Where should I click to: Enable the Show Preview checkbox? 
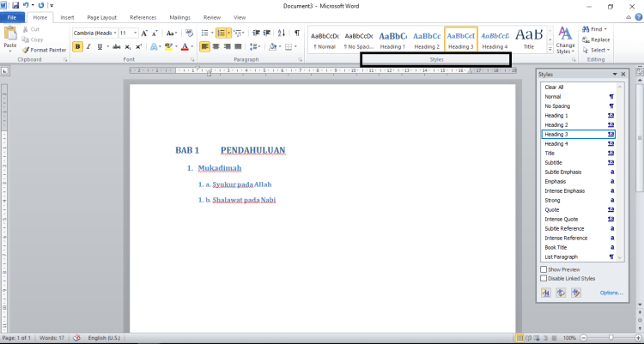tap(544, 269)
